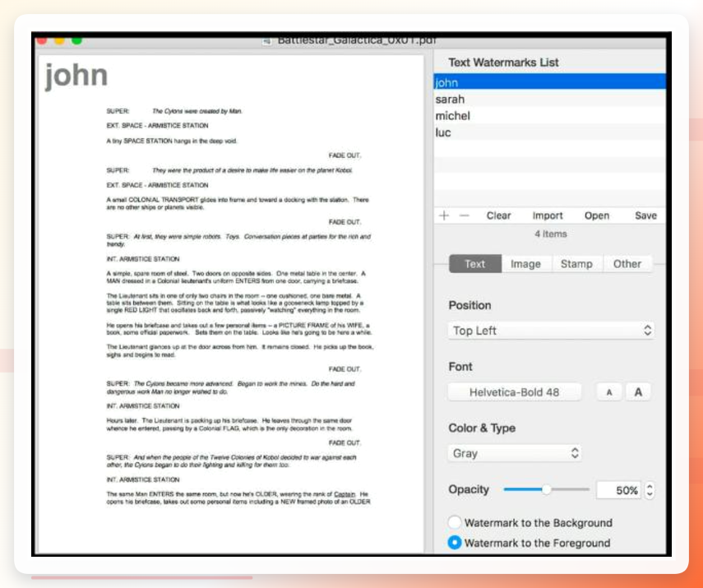
Task: Click the 50% opacity input field
Action: pos(619,490)
